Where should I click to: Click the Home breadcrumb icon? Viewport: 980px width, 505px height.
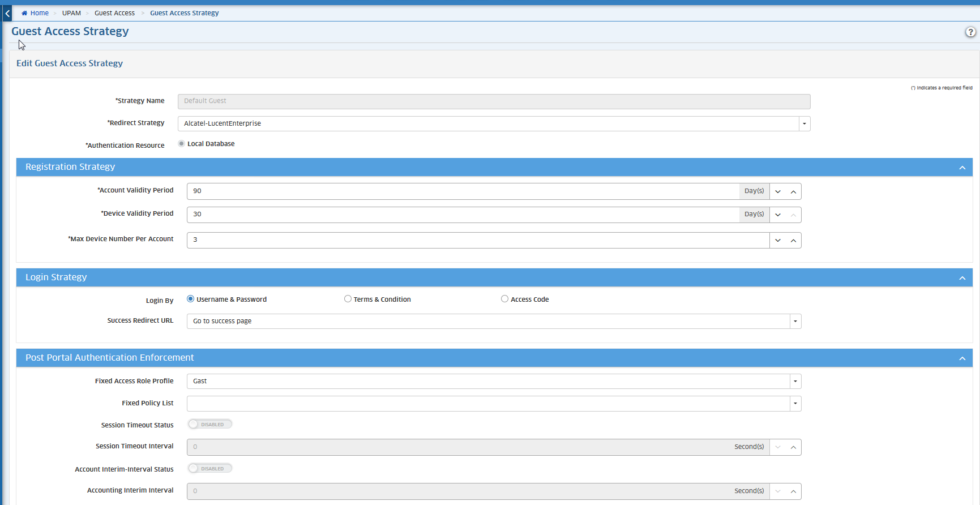tap(24, 13)
